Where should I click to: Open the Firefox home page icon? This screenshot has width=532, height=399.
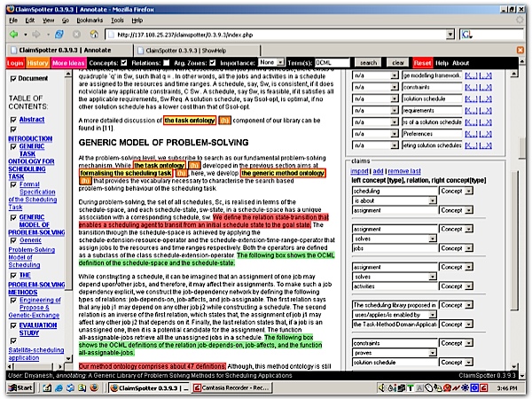(x=94, y=35)
